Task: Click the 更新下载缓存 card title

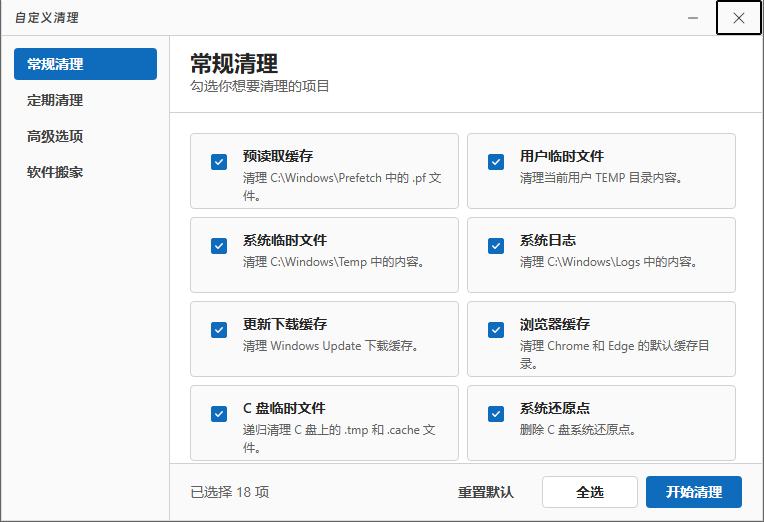Action: tap(285, 324)
